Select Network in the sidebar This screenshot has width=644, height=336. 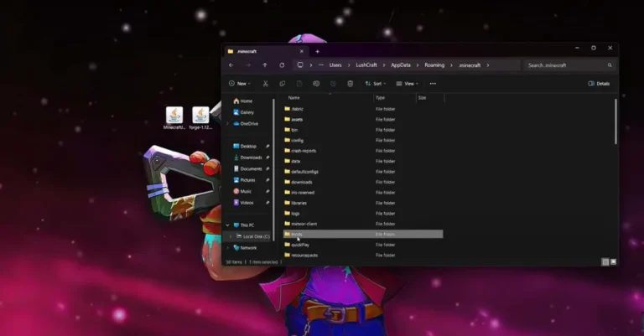[x=245, y=248]
